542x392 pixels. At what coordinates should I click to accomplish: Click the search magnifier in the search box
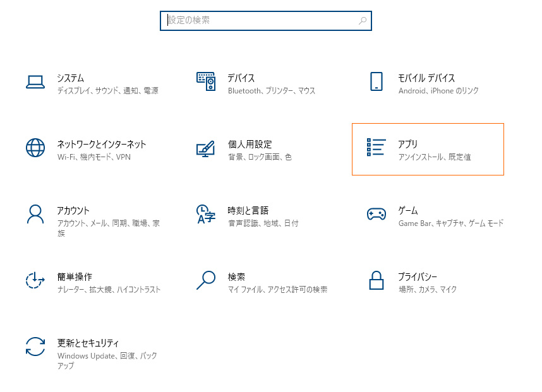pyautogui.click(x=363, y=21)
